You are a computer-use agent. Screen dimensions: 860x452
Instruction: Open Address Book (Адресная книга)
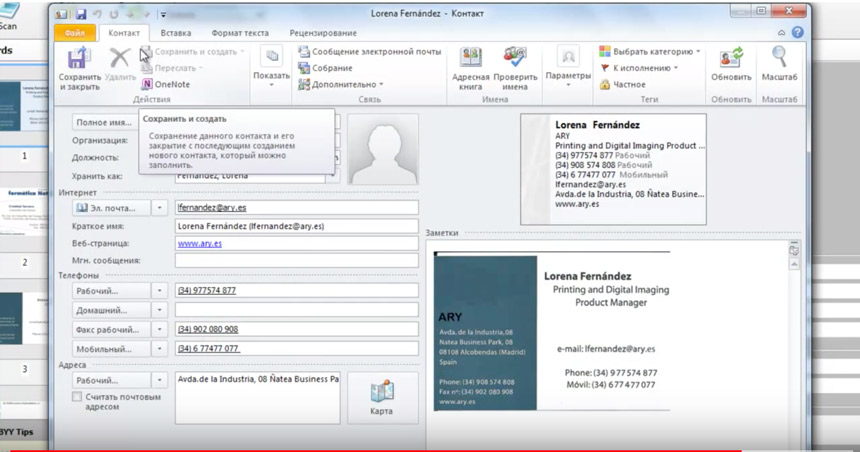tap(471, 69)
